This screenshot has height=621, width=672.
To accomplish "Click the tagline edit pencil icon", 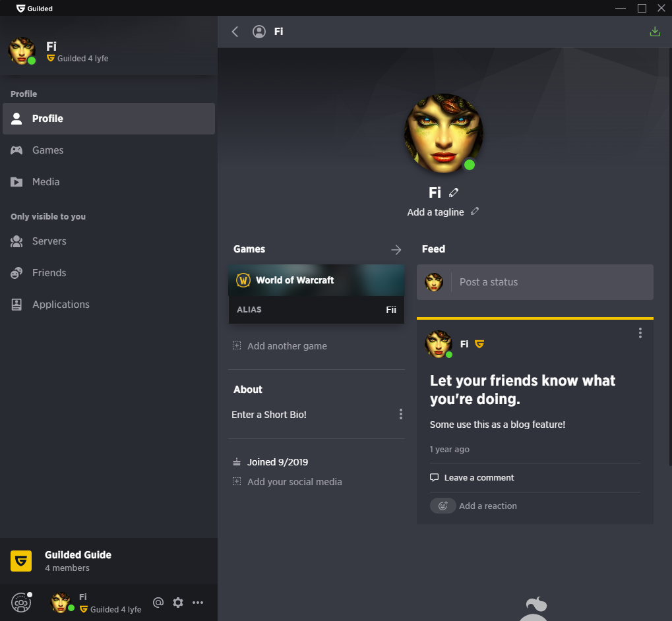I will point(474,212).
